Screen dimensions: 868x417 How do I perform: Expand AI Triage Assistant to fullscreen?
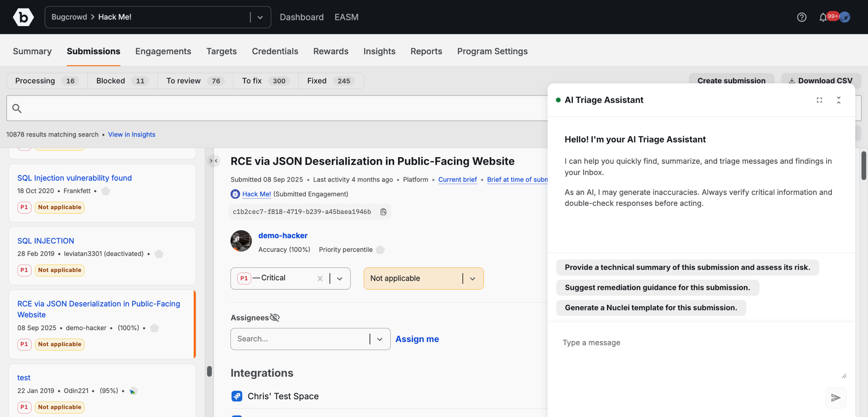coord(819,100)
